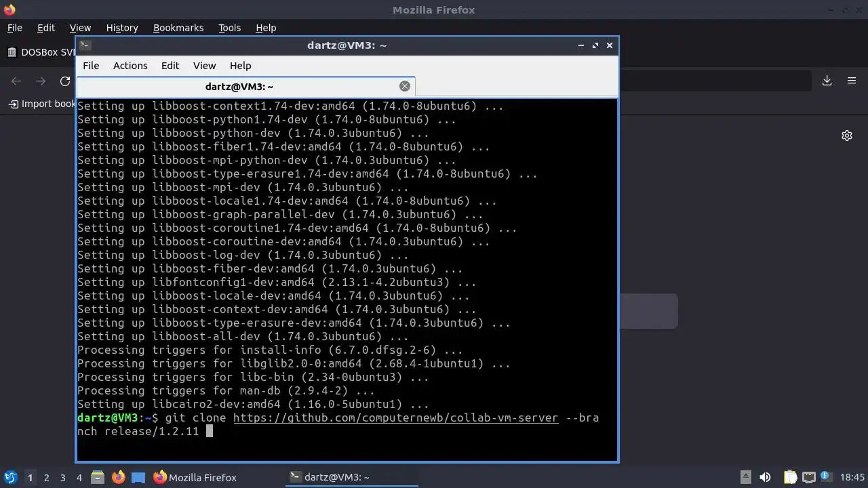Switch to workspace 3

[62, 477]
